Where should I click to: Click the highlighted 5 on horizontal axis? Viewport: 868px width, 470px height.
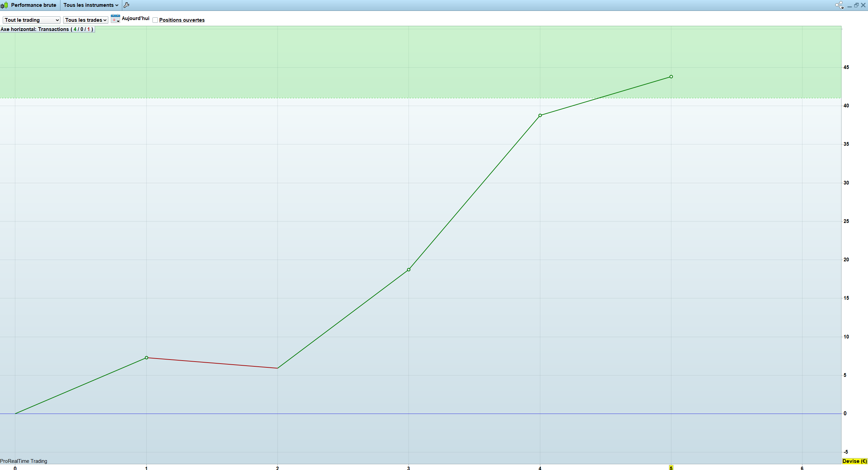[671, 468]
